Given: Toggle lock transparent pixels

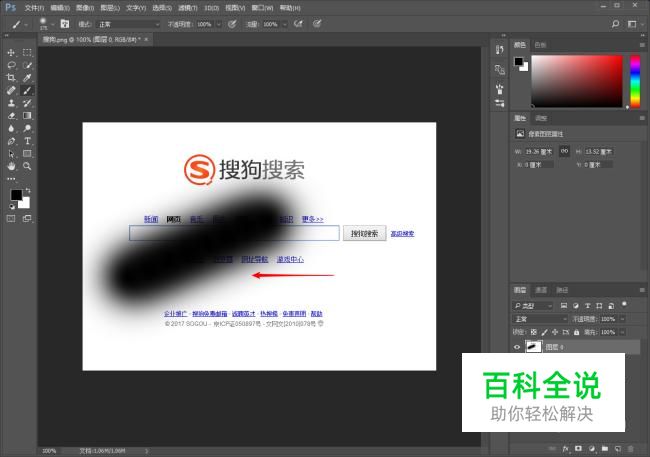Looking at the screenshot, I should [534, 332].
